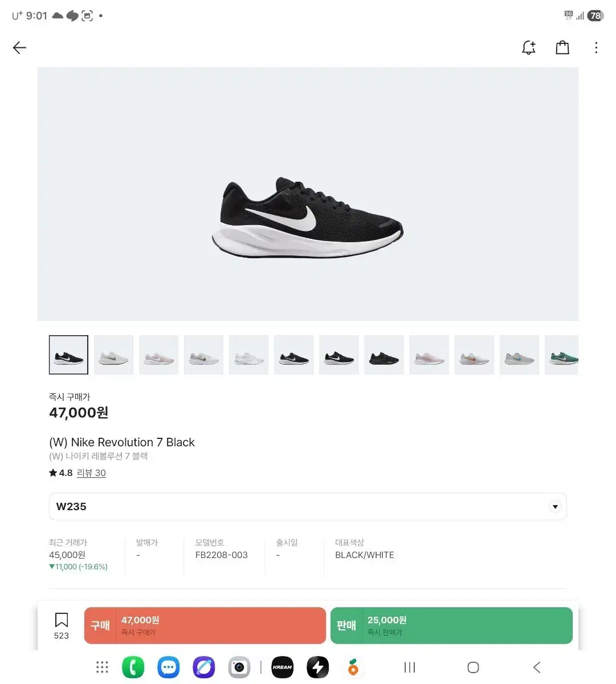Launch the Karrot app from the dock
Viewport: 616px width, 684px height.
[x=353, y=667]
